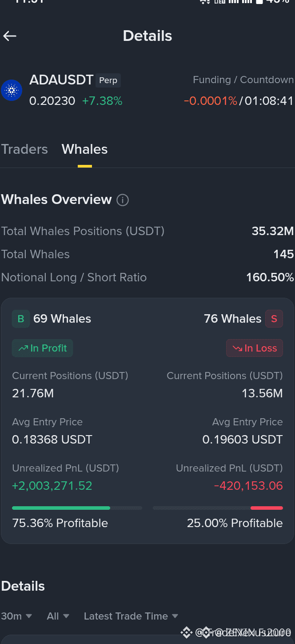Tap the ADAUSDT pair name
Viewport: 295px width, 644px height.
point(61,80)
